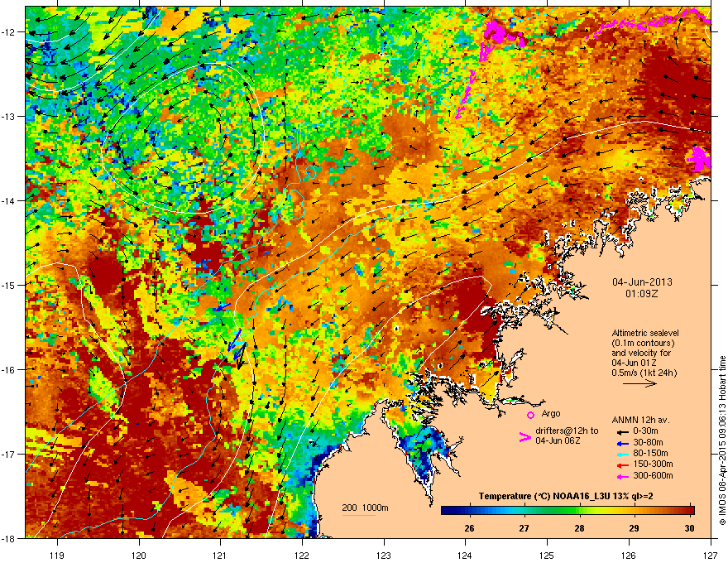
Task: Click the 'ANMN 12h av.' legend heading
Action: coord(640,421)
